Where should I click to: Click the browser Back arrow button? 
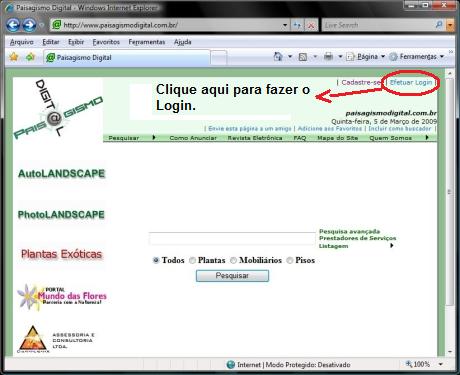point(13,25)
